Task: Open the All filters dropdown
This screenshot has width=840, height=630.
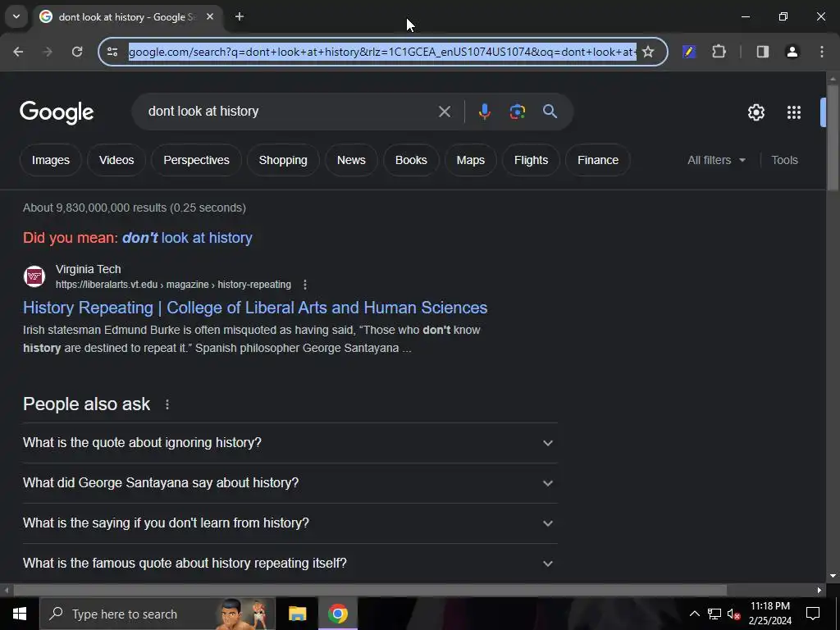Action: 716,160
